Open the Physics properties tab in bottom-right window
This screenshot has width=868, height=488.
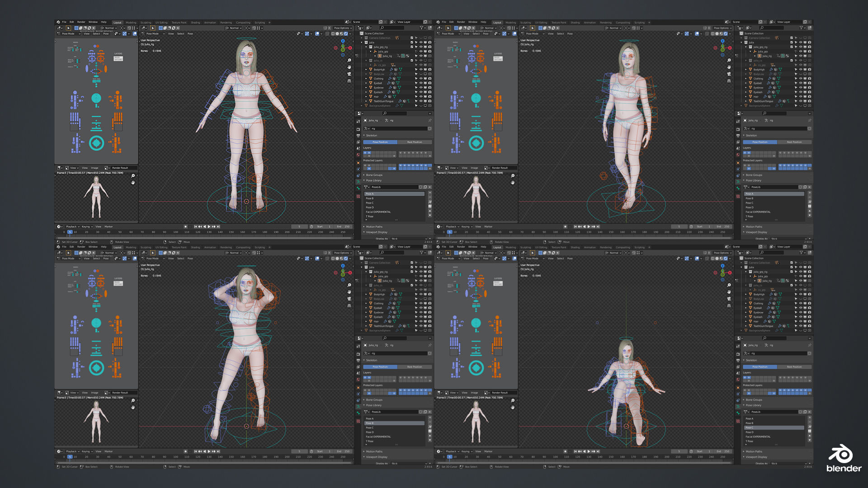738,394
